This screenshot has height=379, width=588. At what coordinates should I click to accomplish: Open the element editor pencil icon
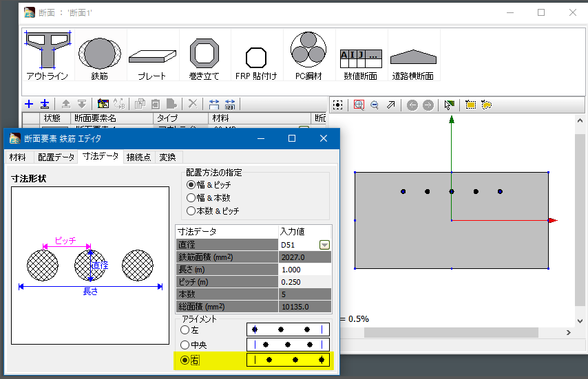pos(103,104)
